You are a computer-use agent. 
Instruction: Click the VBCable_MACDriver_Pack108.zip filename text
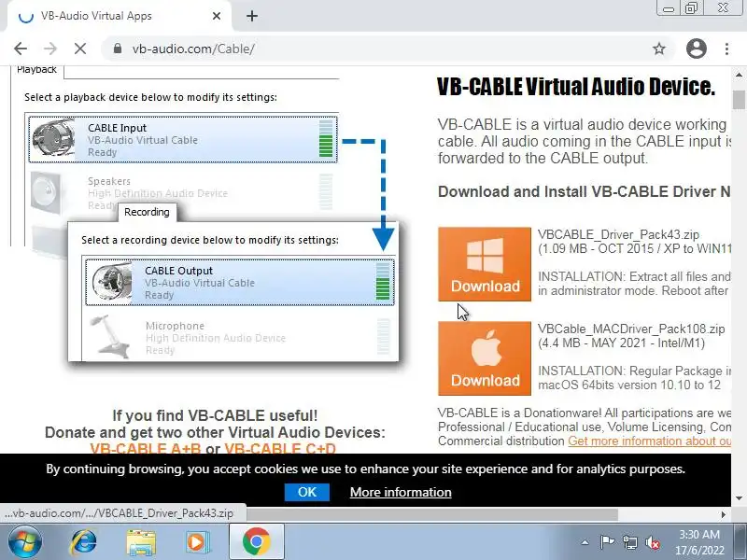[x=631, y=329]
